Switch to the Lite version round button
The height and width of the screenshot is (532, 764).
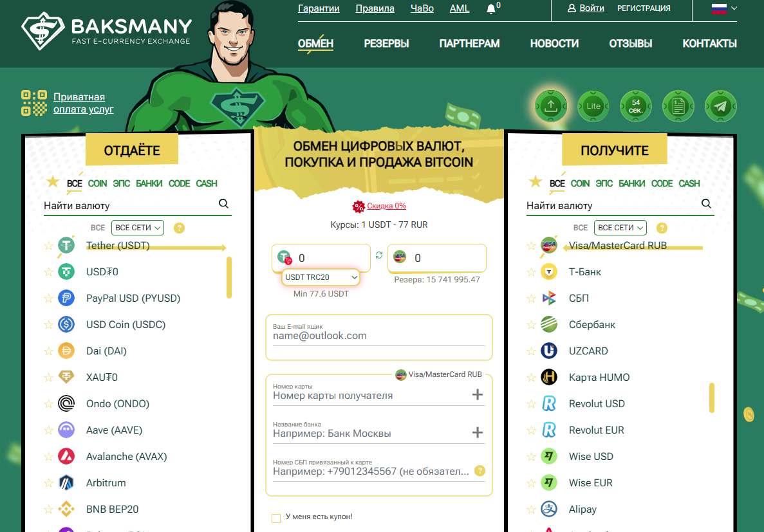(593, 106)
